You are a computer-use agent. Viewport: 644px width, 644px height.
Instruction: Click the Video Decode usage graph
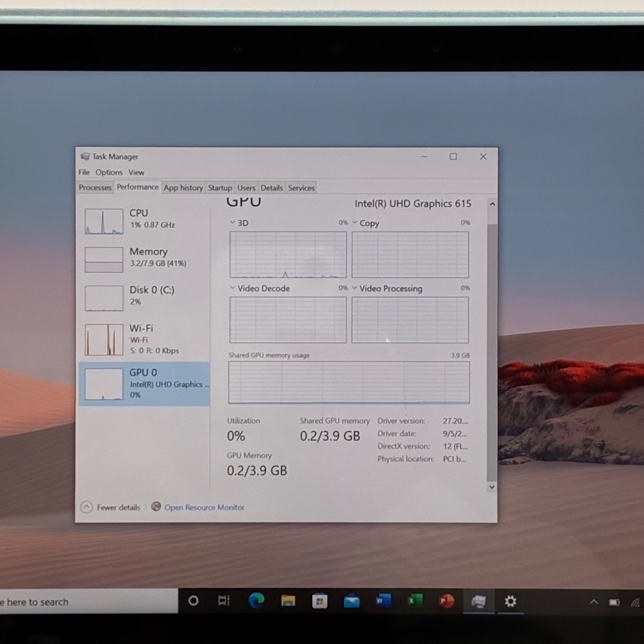pos(288,320)
